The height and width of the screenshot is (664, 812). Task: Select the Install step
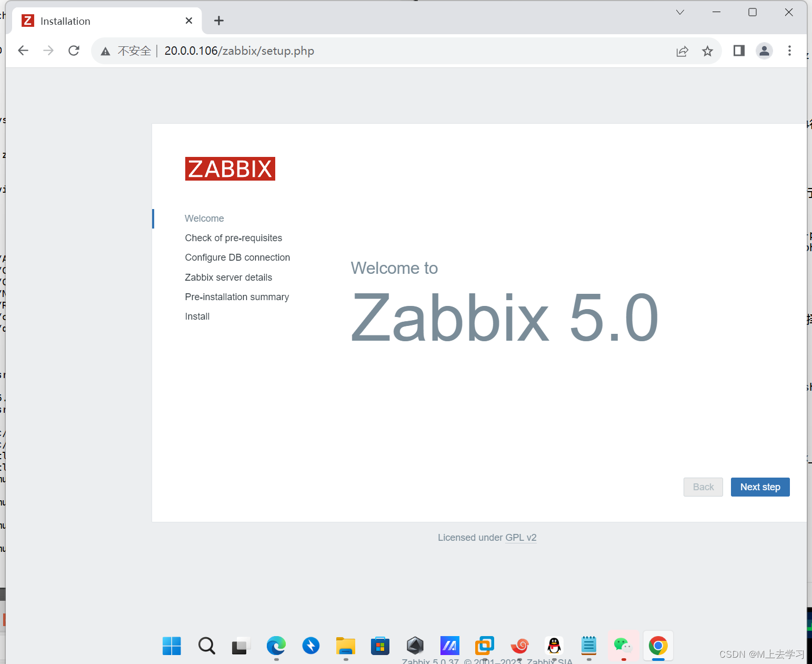coord(197,316)
